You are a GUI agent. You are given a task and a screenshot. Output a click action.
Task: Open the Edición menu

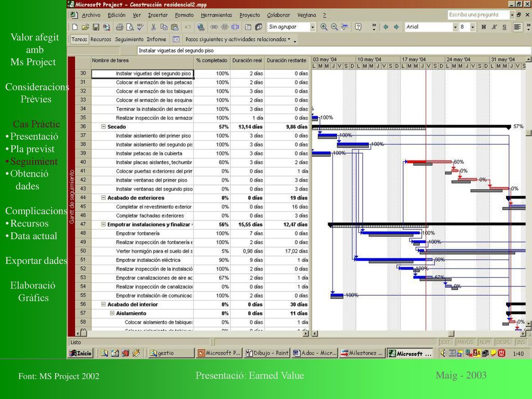coord(116,15)
